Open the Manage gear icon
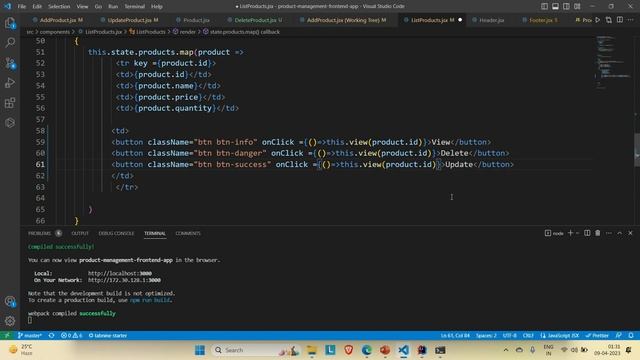This screenshot has width=640, height=360. click(x=10, y=321)
